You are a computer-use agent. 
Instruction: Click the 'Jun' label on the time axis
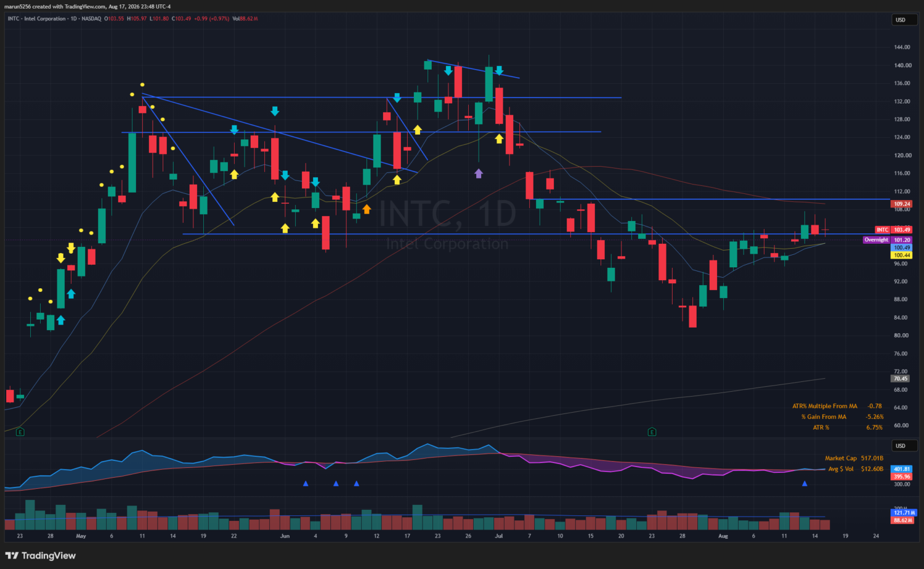[x=285, y=536]
